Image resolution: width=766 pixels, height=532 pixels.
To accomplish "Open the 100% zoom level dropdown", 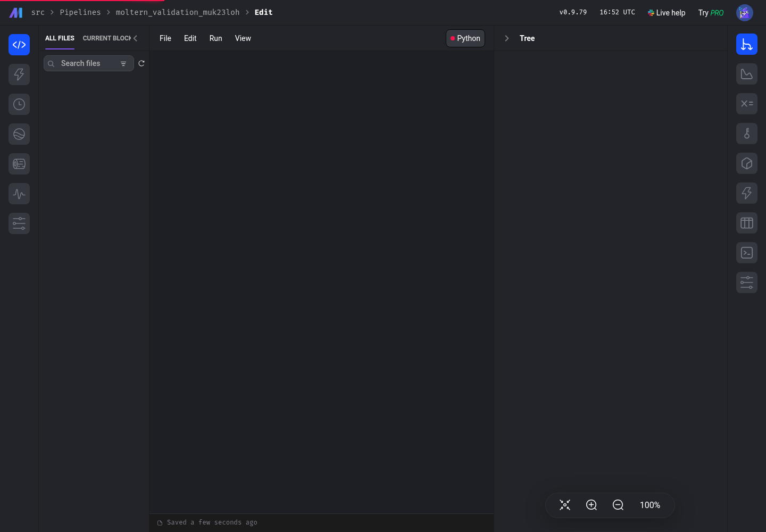I will pyautogui.click(x=650, y=505).
